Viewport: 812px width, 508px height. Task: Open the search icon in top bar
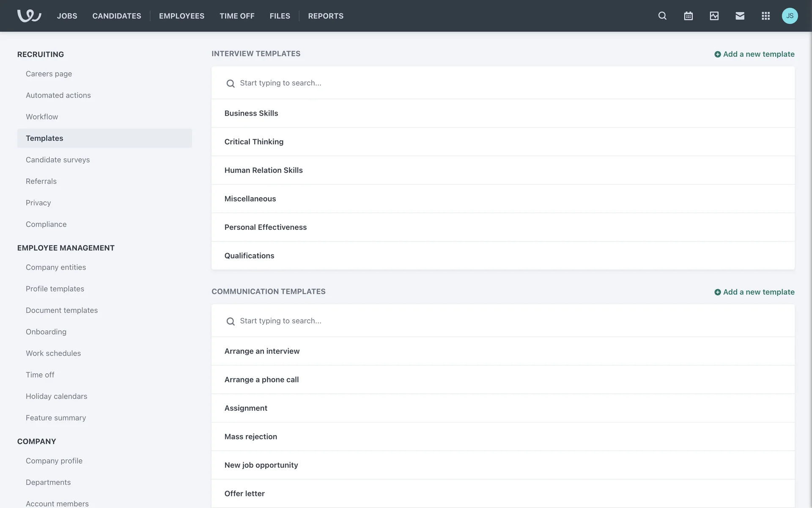click(x=662, y=16)
